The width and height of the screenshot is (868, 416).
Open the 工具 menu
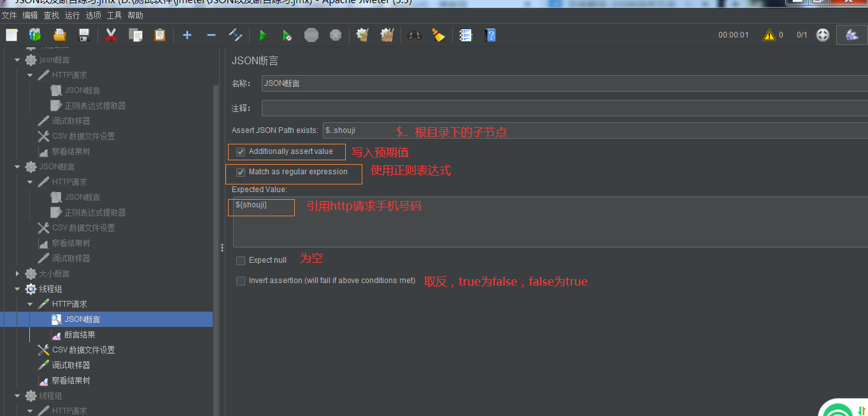click(x=114, y=15)
